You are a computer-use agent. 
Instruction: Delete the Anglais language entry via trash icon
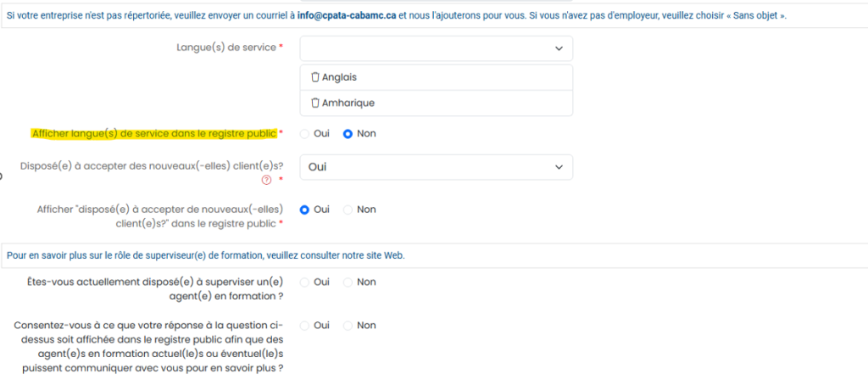tap(315, 77)
